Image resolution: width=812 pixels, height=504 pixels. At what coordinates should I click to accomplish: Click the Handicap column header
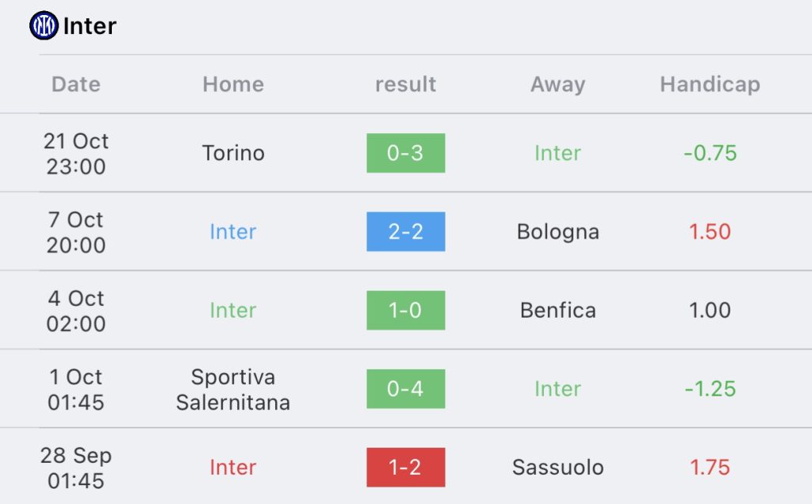point(710,84)
